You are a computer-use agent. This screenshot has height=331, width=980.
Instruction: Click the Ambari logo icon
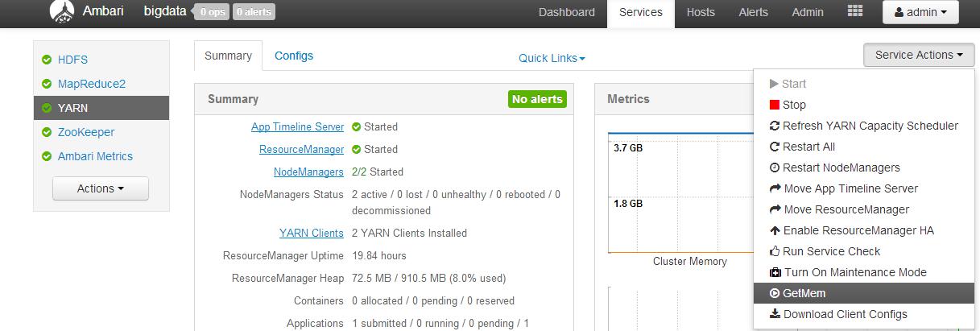click(x=62, y=11)
